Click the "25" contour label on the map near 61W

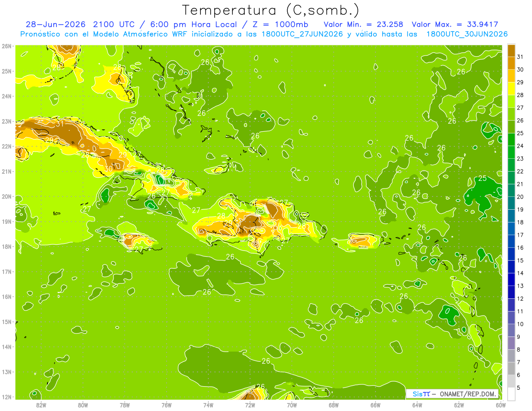pos(483,179)
